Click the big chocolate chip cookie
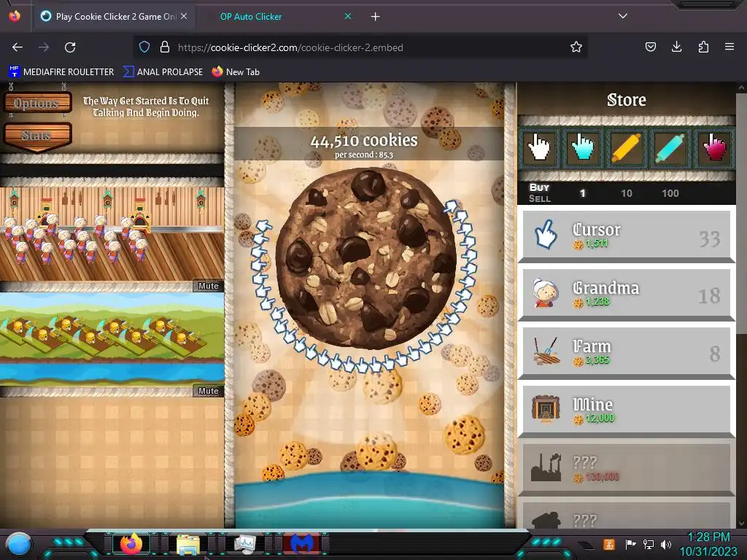This screenshot has height=560, width=747. pos(366,258)
